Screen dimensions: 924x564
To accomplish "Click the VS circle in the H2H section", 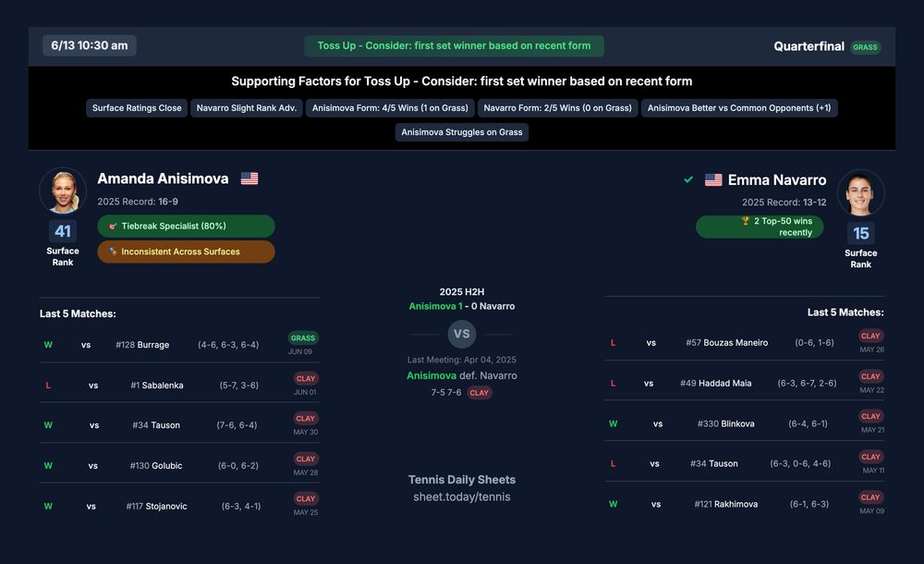I will pos(461,334).
